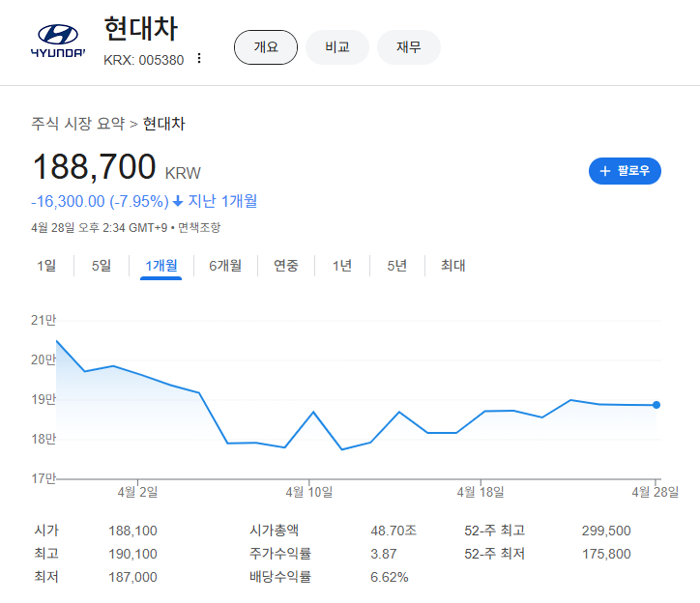Click the 4월 2일 axis label
This screenshot has width=700, height=603.
point(137,492)
